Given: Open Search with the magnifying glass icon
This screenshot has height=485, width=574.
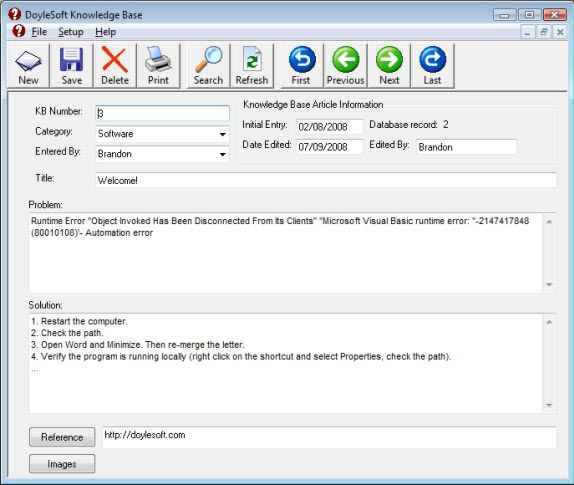Looking at the screenshot, I should coord(208,66).
